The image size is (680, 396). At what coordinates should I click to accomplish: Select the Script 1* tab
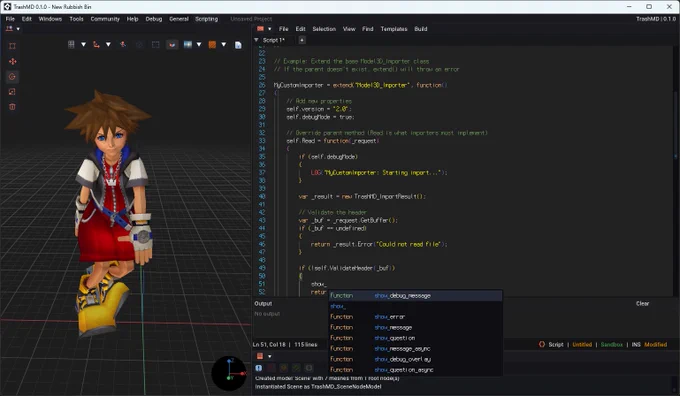tap(274, 40)
